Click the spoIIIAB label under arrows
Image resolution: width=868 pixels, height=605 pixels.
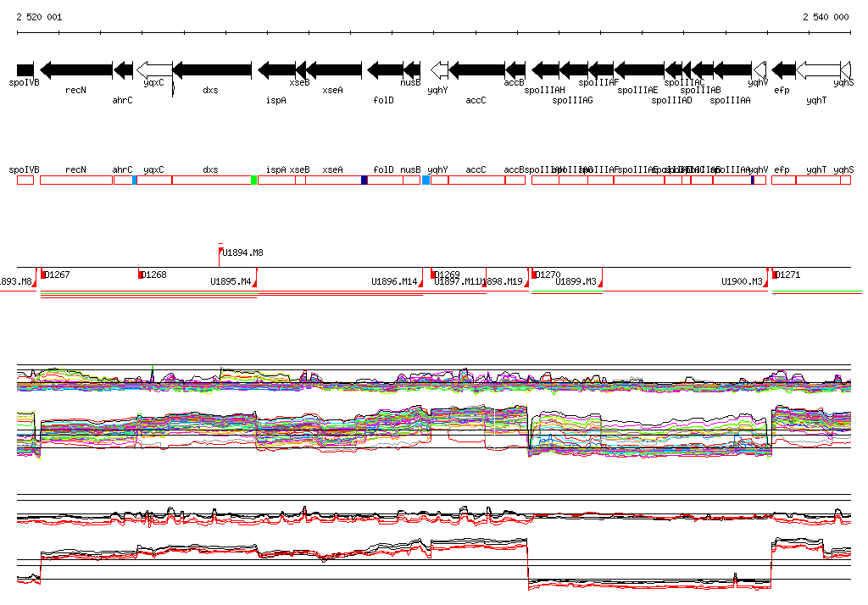coord(700,90)
